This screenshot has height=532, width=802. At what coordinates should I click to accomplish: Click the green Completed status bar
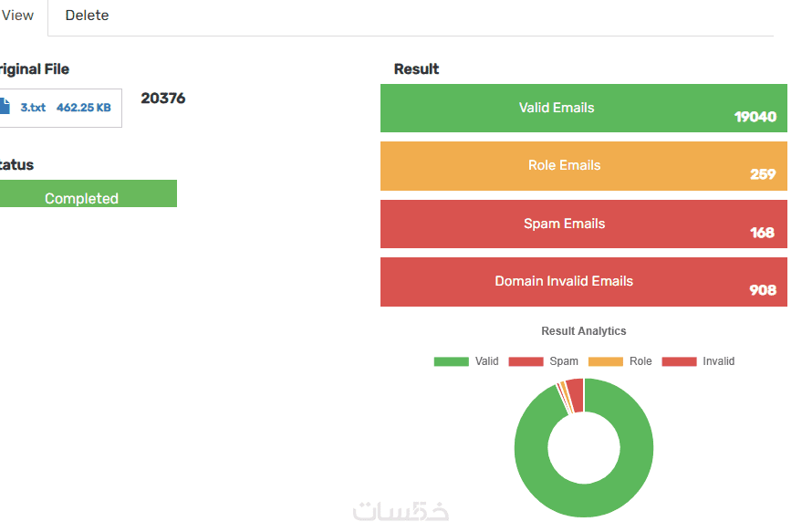(82, 194)
